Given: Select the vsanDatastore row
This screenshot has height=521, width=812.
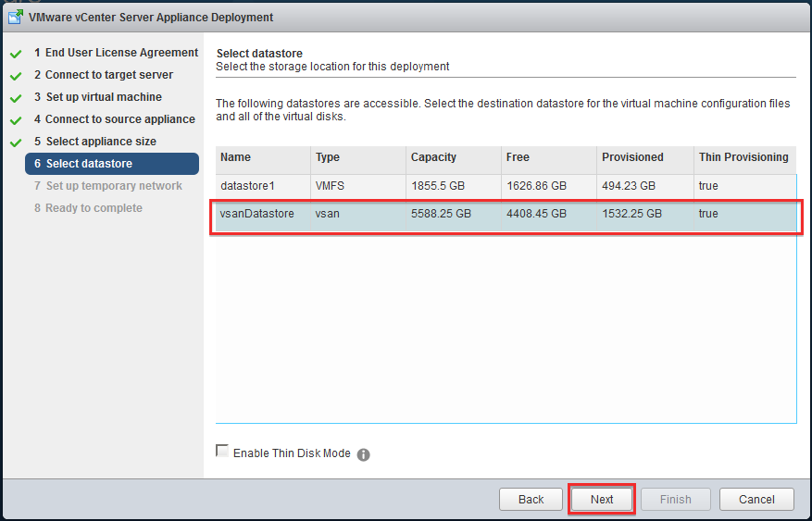Looking at the screenshot, I should click(506, 214).
